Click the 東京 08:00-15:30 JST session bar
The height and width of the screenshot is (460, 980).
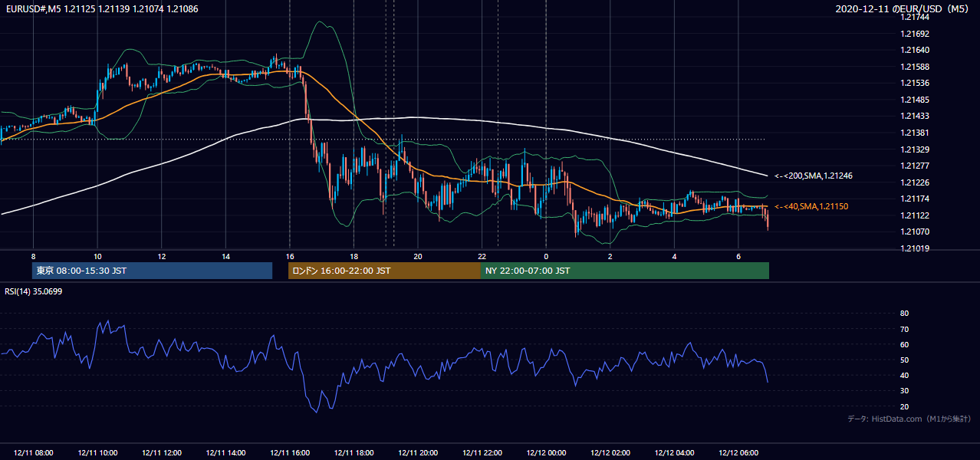[152, 271]
